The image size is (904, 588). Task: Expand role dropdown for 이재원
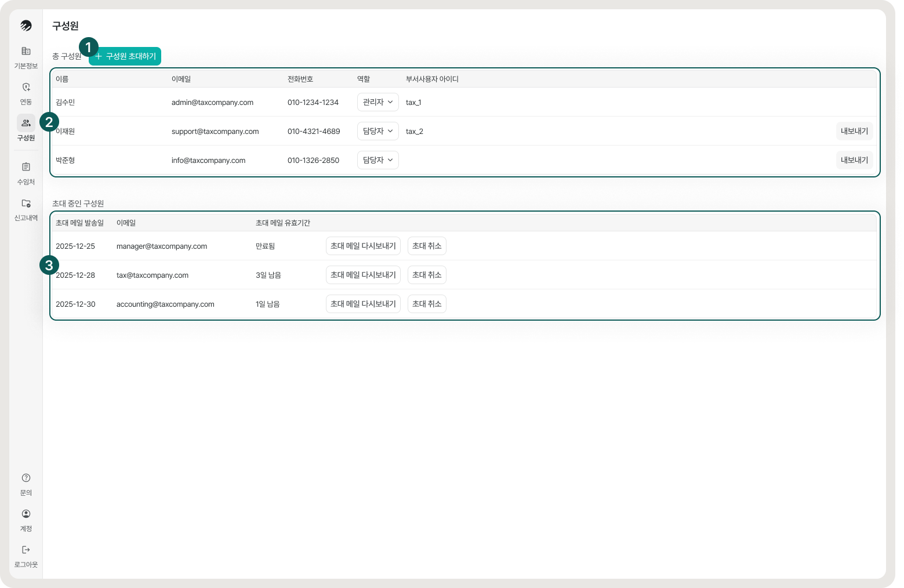[377, 131]
